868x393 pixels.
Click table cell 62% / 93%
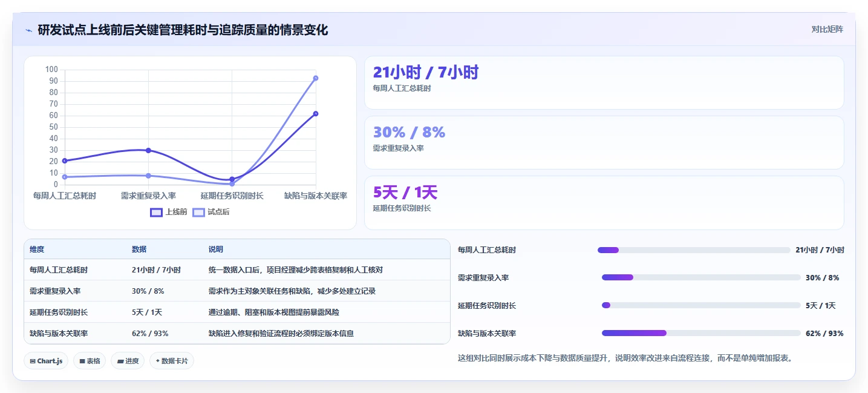(x=150, y=334)
